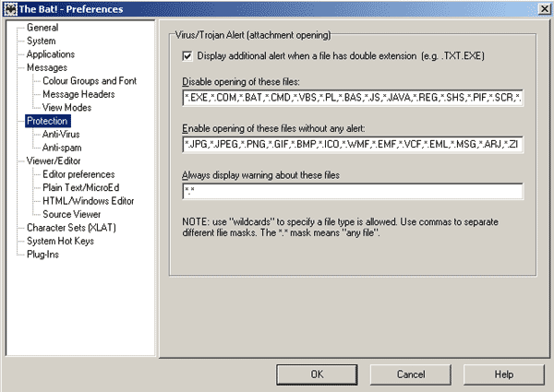Viewport: 554px width, 392px height.
Task: Select Viewer/Editor in the tree
Action: tap(54, 160)
